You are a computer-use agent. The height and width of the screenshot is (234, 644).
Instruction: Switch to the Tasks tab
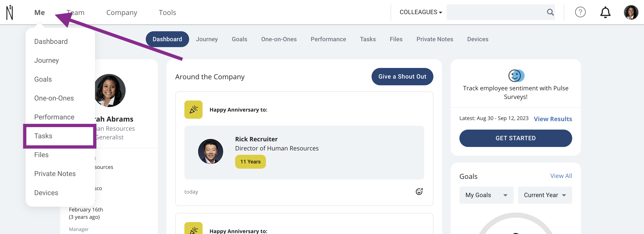pyautogui.click(x=368, y=39)
